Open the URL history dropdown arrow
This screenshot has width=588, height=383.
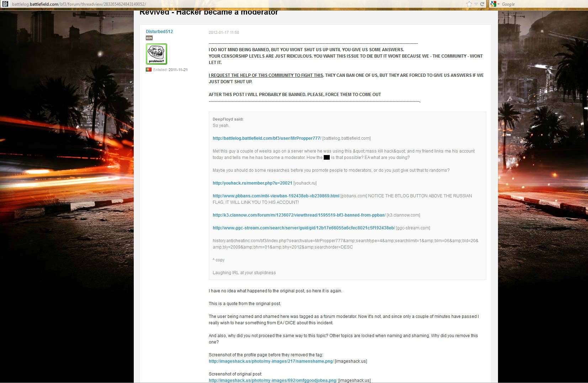(476, 4)
